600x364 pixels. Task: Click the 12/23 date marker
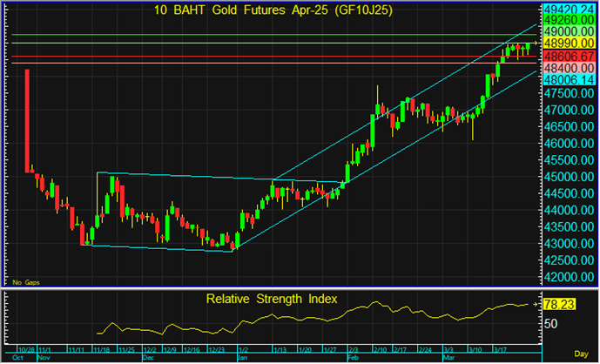(x=217, y=350)
